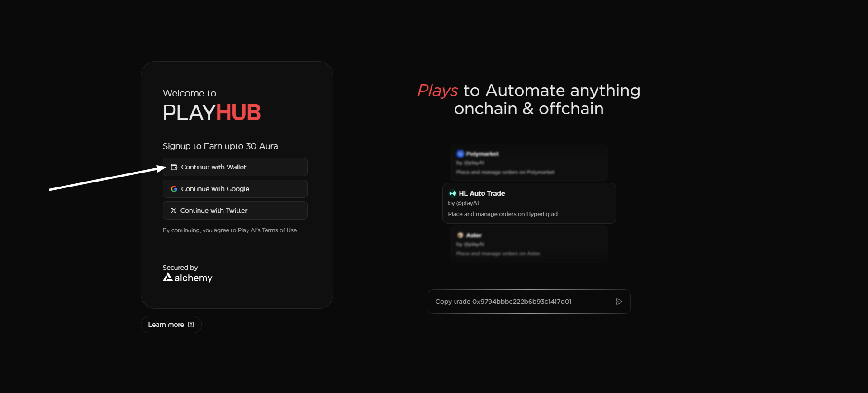The width and height of the screenshot is (868, 393).
Task: Click the blurred Aster play card
Action: click(x=529, y=244)
